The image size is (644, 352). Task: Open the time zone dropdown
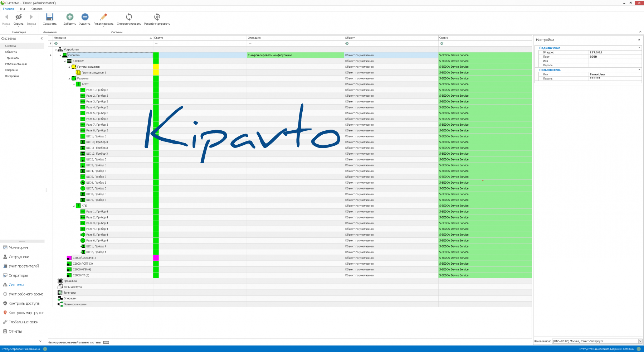point(640,341)
